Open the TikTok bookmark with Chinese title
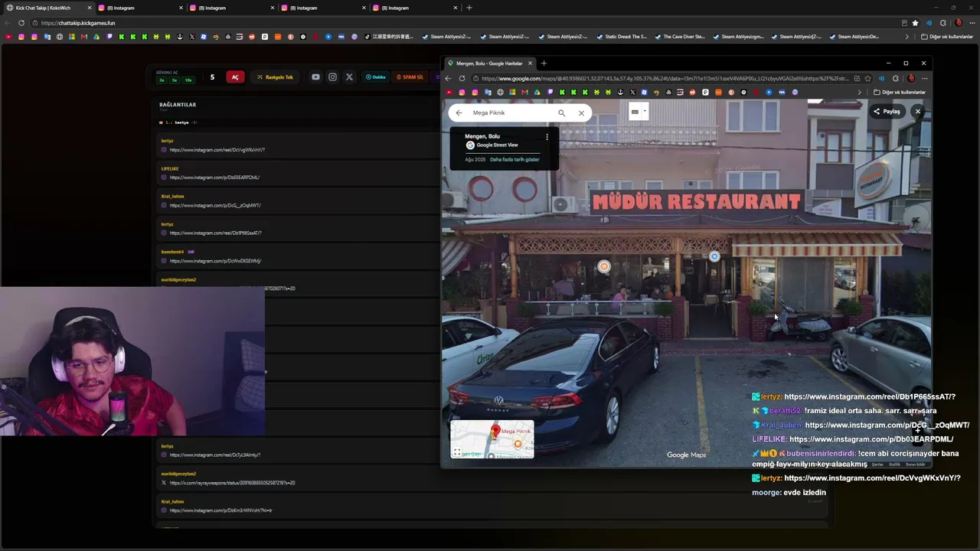 tap(389, 37)
